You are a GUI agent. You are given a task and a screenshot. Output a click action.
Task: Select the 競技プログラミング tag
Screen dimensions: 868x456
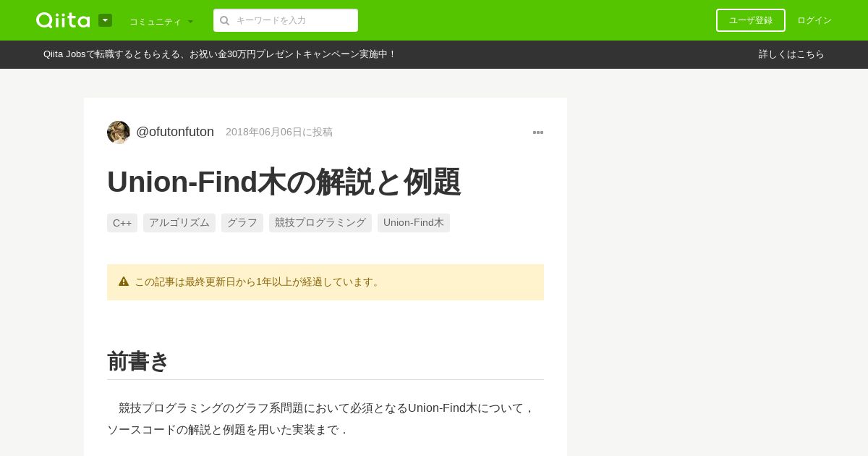click(x=320, y=223)
